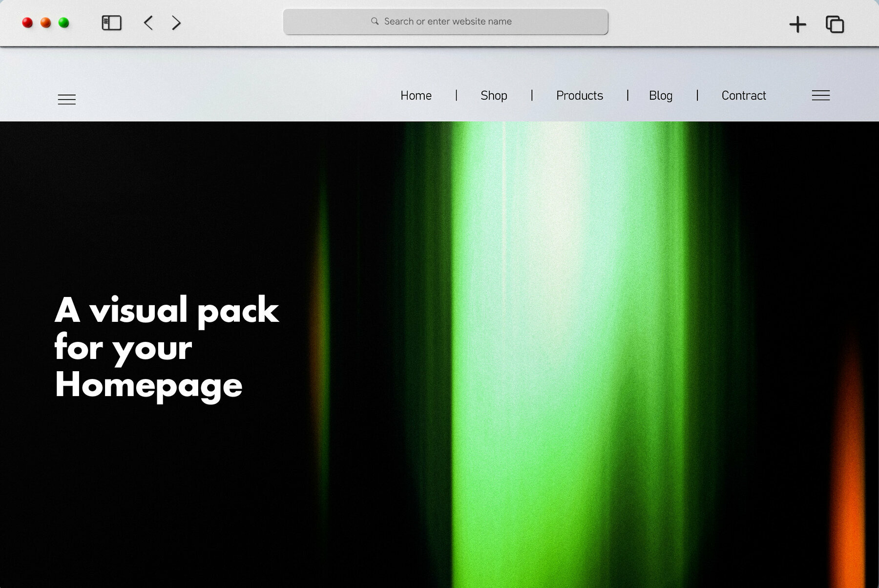This screenshot has width=879, height=588.
Task: Go to the Home nav link
Action: click(416, 96)
